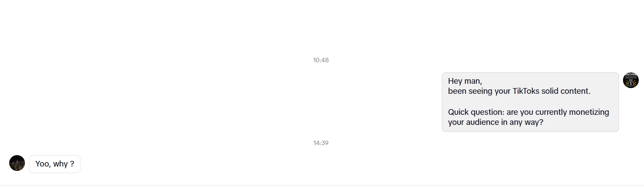Screen dimensions: 644x188
Task: Open the dark city-skyline avatar beside the reply
Action: tap(17, 163)
